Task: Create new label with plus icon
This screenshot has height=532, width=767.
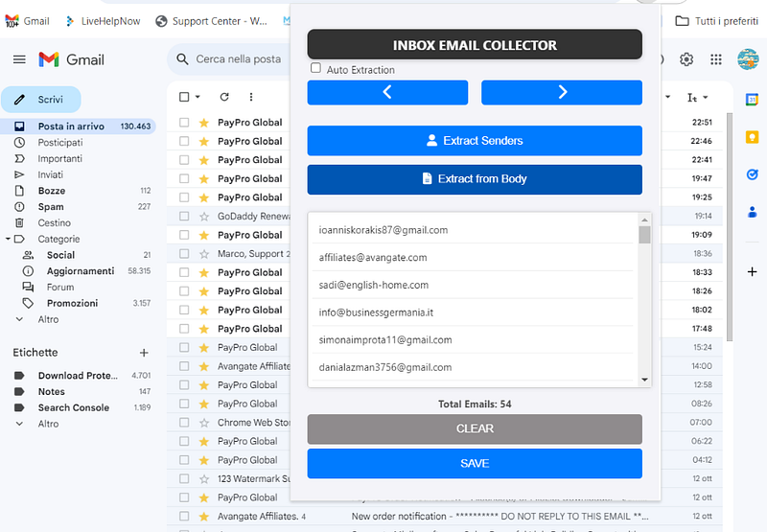Action: [x=144, y=353]
